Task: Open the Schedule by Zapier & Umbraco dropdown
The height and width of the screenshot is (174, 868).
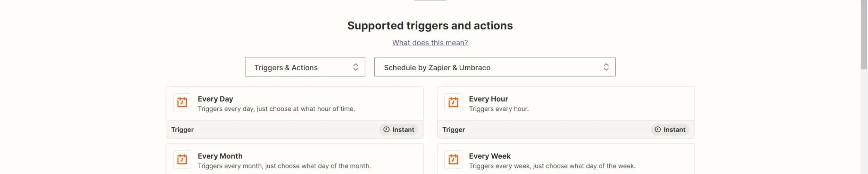Action: 494,67
